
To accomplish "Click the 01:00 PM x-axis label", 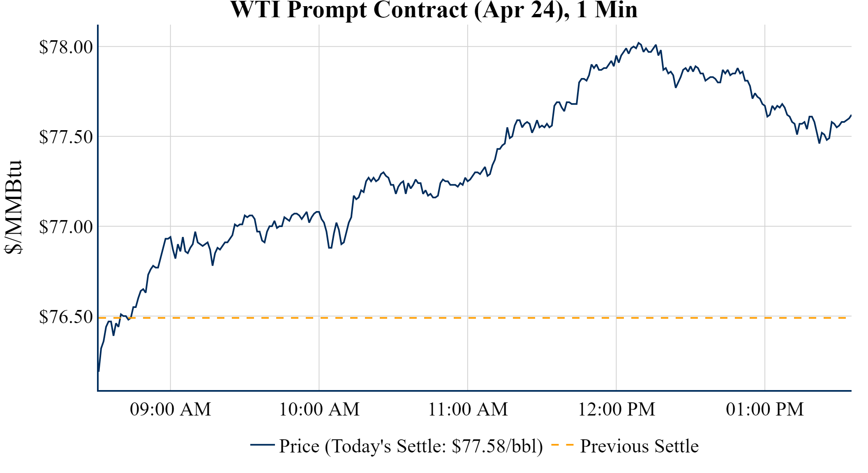I will [x=765, y=409].
